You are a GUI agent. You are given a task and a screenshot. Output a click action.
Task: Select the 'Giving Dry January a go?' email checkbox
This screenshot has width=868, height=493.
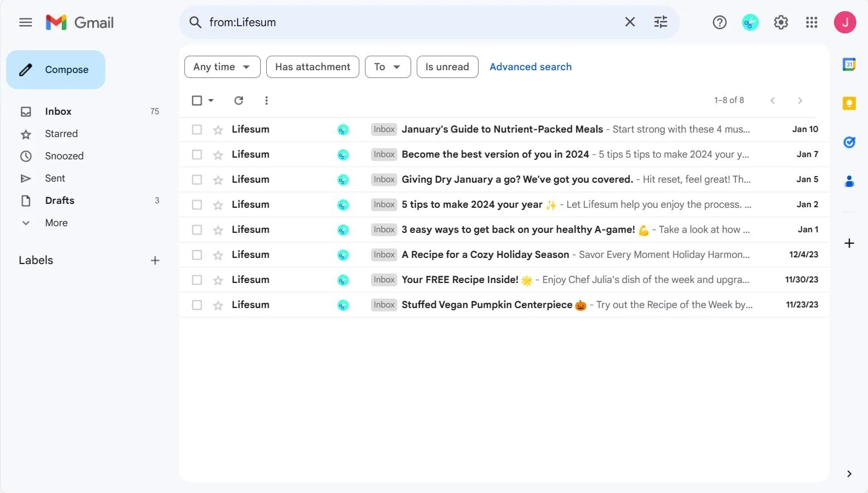coord(196,179)
